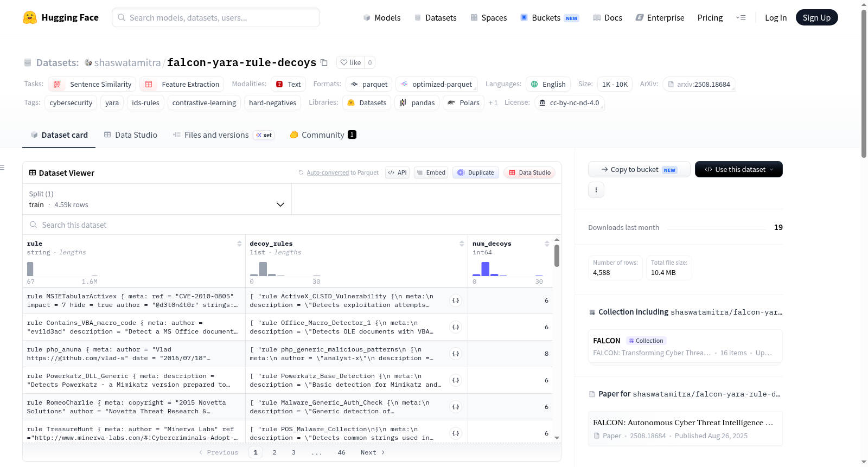
Task: Expand JSON for the ActiveX_CLSID_Vulnerability row
Action: [x=456, y=300]
